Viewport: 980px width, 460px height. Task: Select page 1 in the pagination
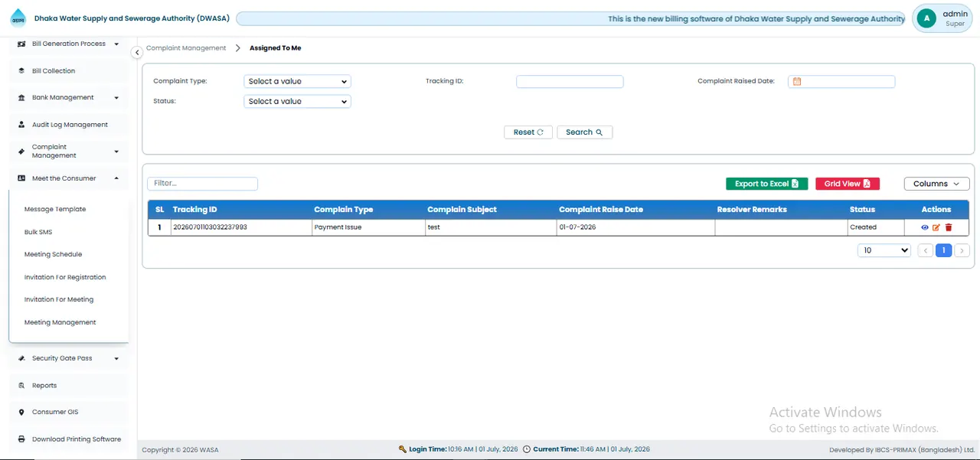point(944,250)
